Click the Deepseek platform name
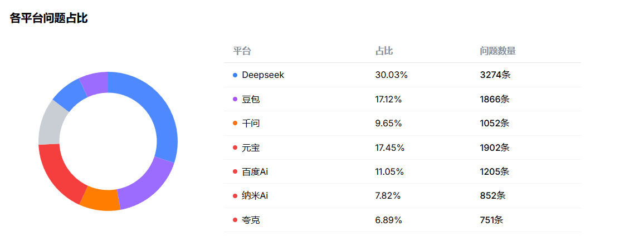This screenshot has width=644, height=241. click(x=263, y=75)
